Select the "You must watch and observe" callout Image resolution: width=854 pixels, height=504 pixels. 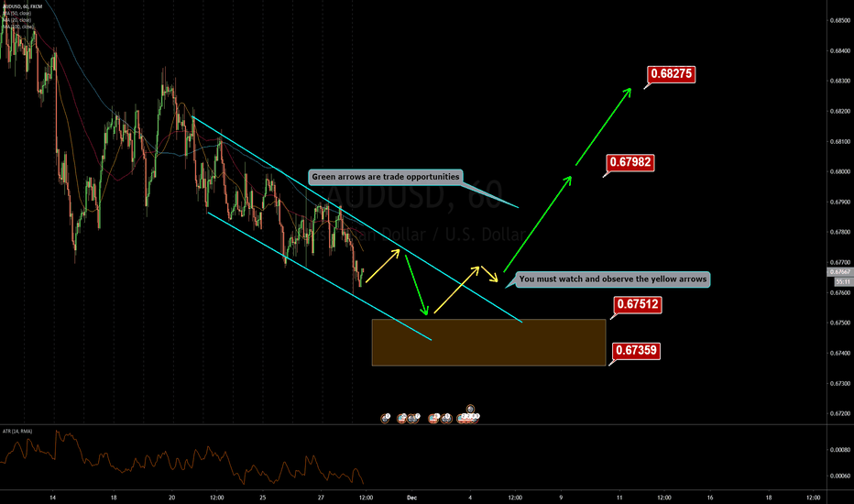point(614,279)
